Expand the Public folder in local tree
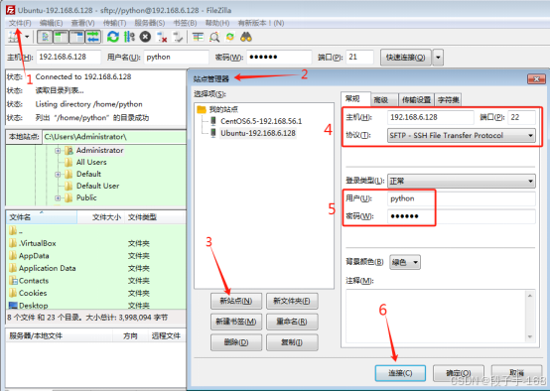 point(58,198)
